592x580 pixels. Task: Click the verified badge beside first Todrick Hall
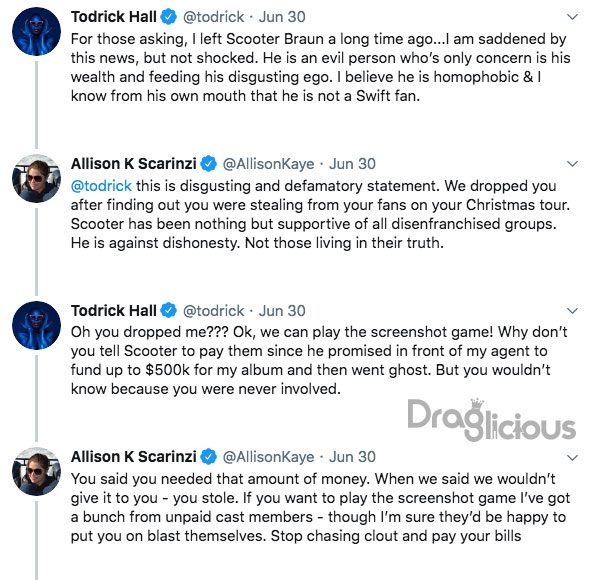pyautogui.click(x=168, y=17)
